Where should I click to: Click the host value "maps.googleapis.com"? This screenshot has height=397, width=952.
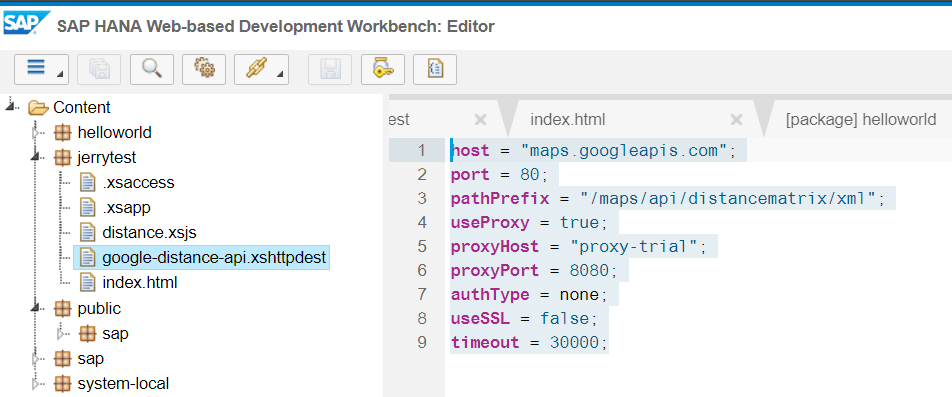coord(624,151)
